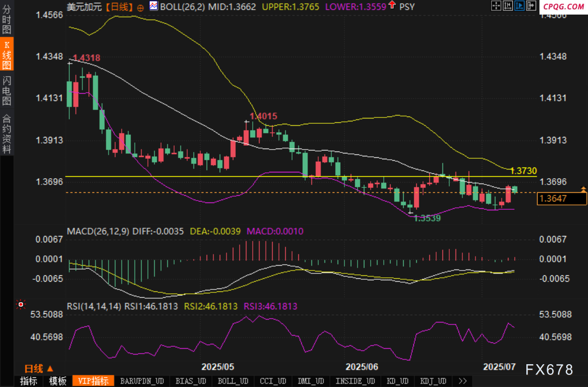Click the 模板 template button

point(58,381)
